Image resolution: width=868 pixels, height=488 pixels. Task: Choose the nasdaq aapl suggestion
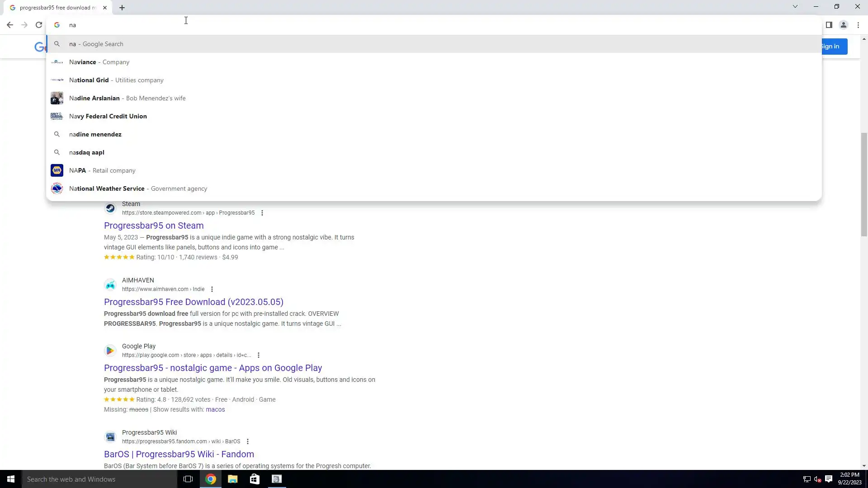click(x=87, y=152)
